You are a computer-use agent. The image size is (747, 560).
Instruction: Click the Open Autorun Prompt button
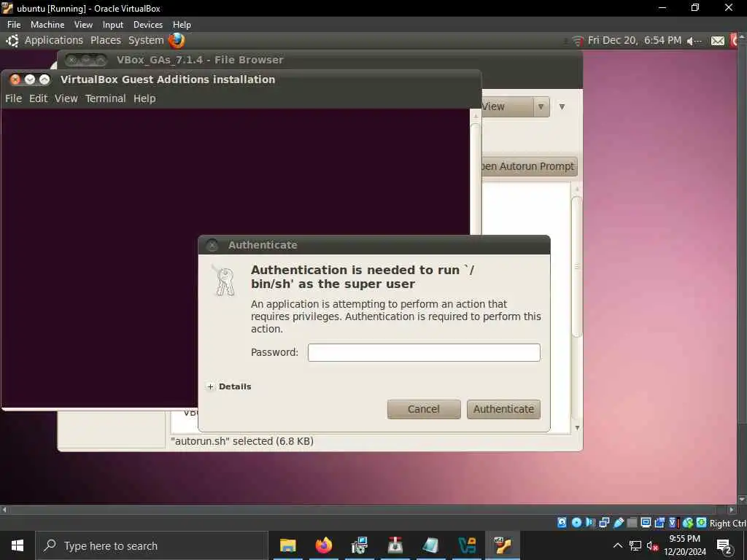click(529, 167)
